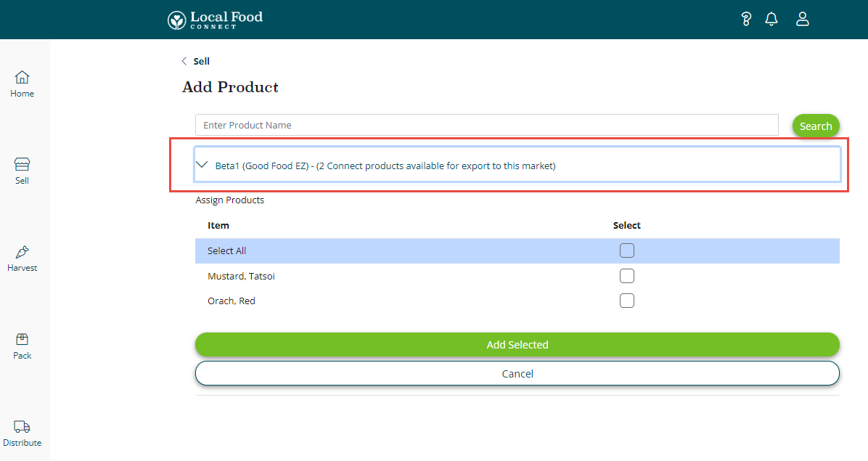The width and height of the screenshot is (868, 461).
Task: Open the user account profile icon
Action: (802, 20)
